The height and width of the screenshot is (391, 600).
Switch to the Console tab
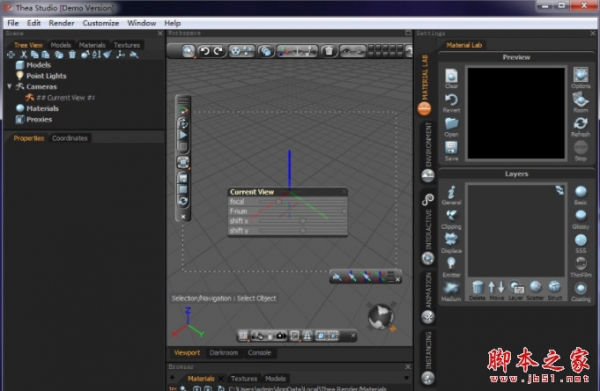259,353
